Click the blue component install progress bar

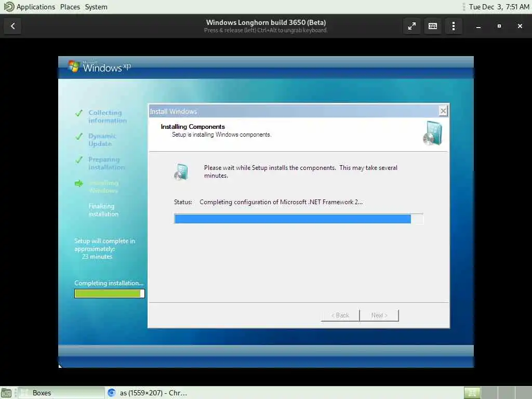click(299, 219)
